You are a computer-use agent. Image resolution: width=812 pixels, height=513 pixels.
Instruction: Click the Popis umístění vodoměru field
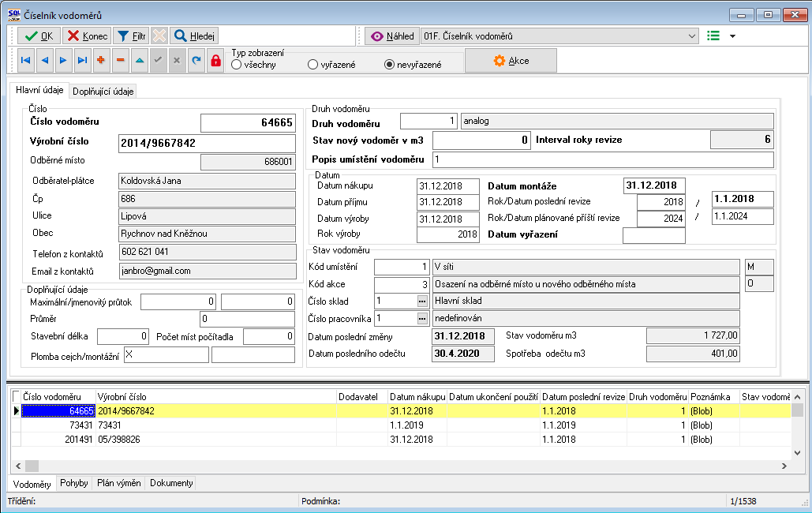click(x=604, y=159)
